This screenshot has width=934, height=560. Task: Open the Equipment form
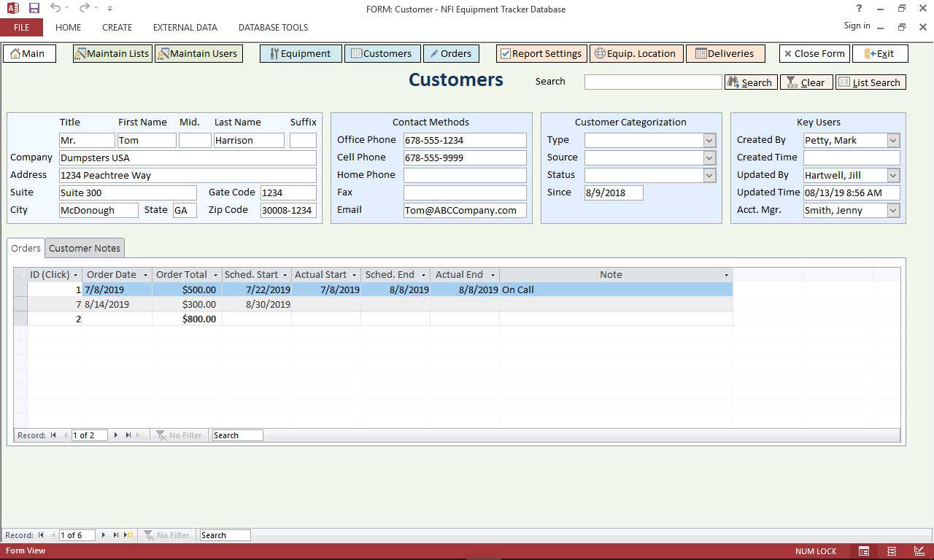(x=300, y=54)
